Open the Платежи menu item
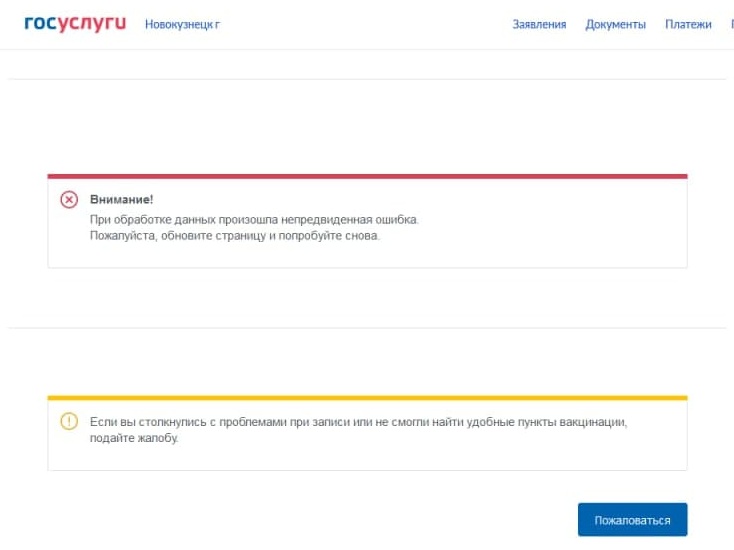This screenshot has width=734, height=550. click(x=688, y=24)
